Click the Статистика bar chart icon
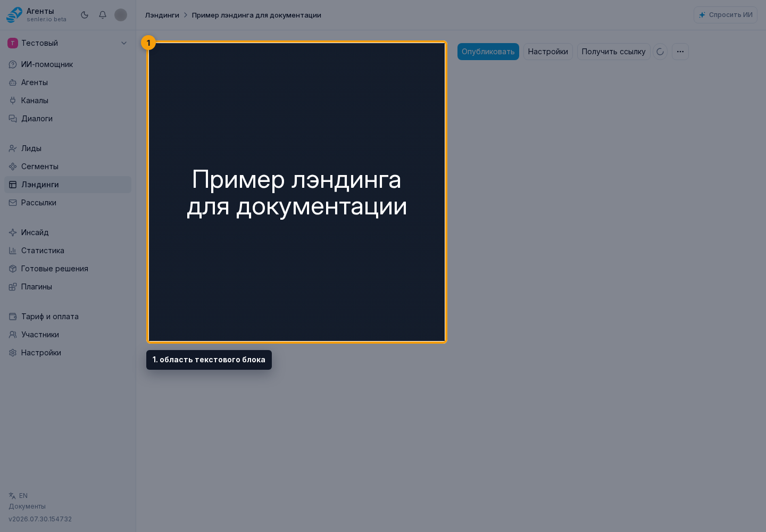Screen dimensions: 766x532 click(13, 251)
